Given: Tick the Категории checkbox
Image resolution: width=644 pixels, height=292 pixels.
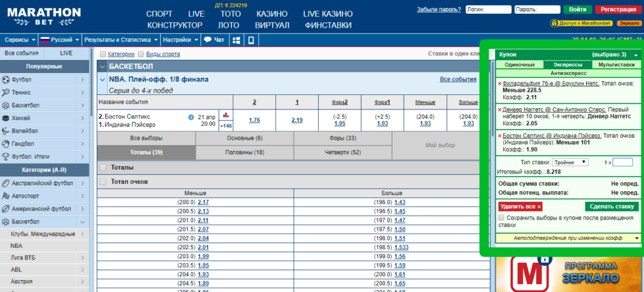Looking at the screenshot, I should [x=103, y=55].
